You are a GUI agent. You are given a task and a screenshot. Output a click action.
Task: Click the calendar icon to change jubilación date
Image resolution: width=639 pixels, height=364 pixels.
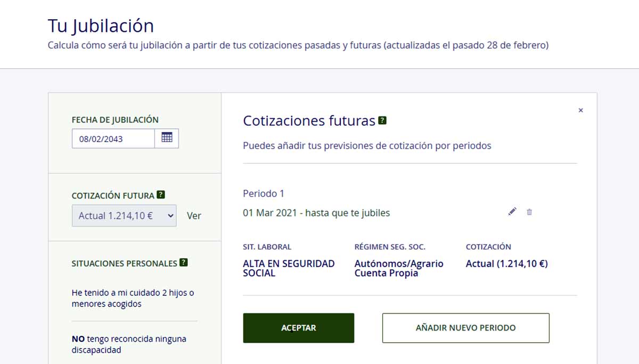pyautogui.click(x=167, y=138)
